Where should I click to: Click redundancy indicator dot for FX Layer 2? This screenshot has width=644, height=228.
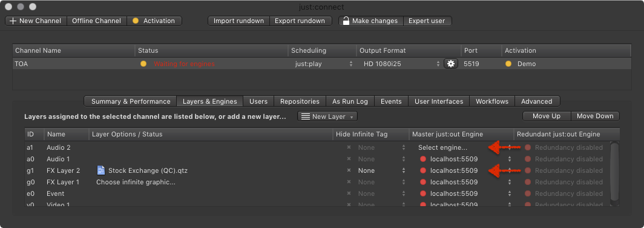click(528, 170)
